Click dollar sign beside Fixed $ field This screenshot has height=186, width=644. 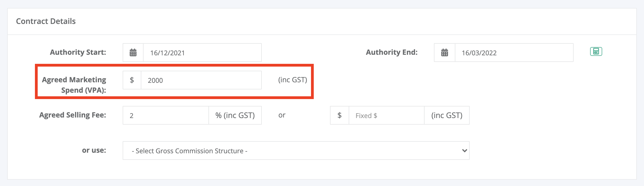tap(340, 115)
